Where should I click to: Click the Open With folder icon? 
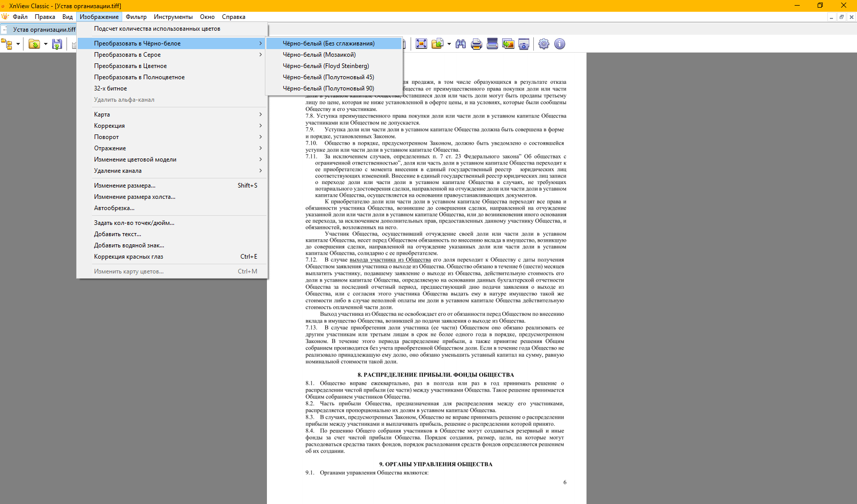(437, 44)
